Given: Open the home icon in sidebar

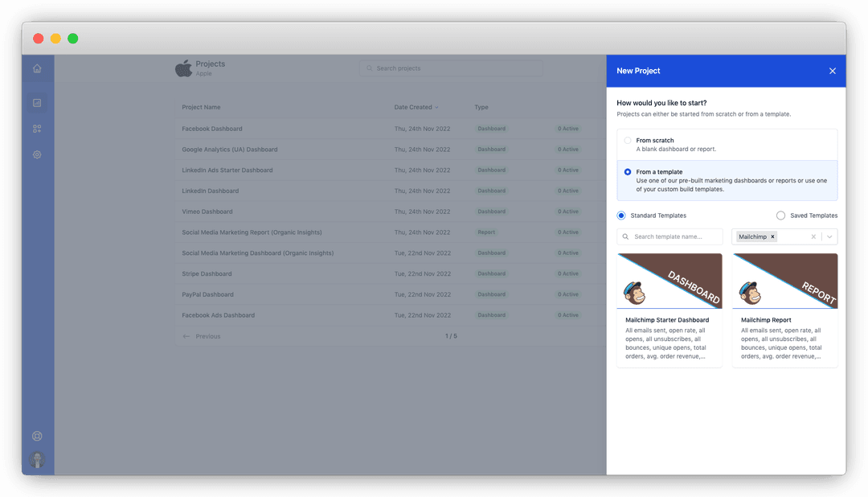Looking at the screenshot, I should click(x=37, y=68).
